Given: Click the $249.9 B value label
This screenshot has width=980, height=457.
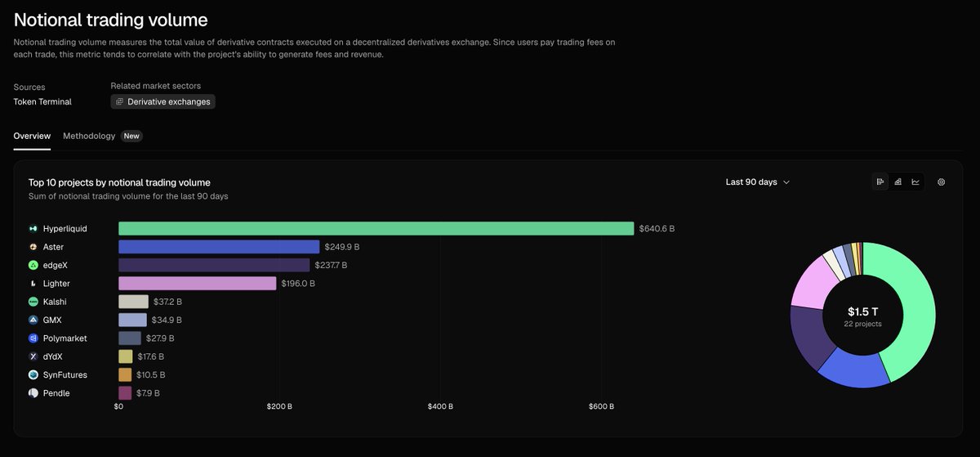Looking at the screenshot, I should point(341,247).
